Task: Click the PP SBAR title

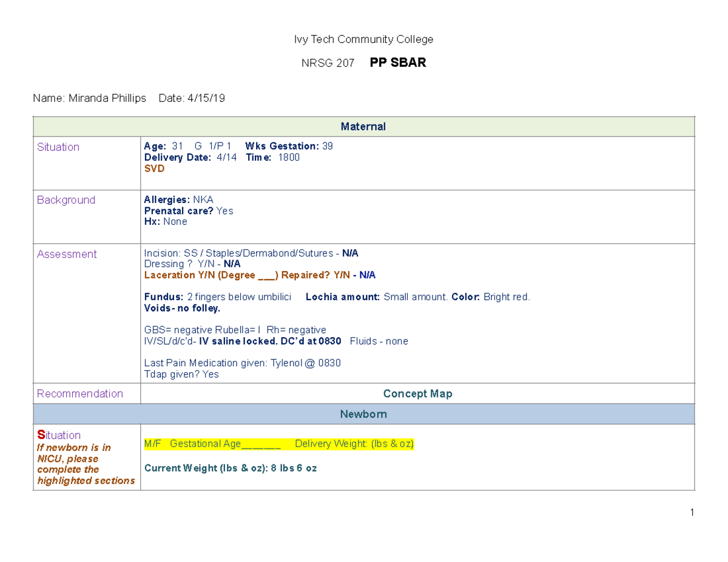Action: click(397, 62)
